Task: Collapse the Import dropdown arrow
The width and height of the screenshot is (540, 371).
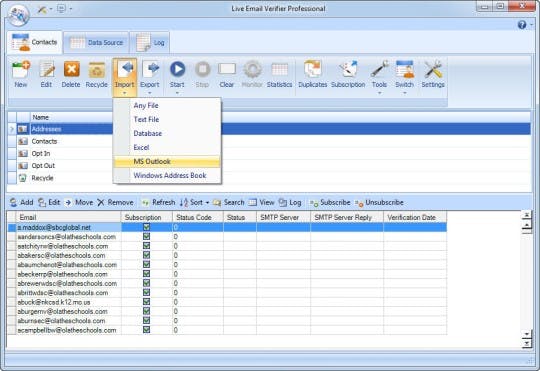Action: tap(124, 93)
